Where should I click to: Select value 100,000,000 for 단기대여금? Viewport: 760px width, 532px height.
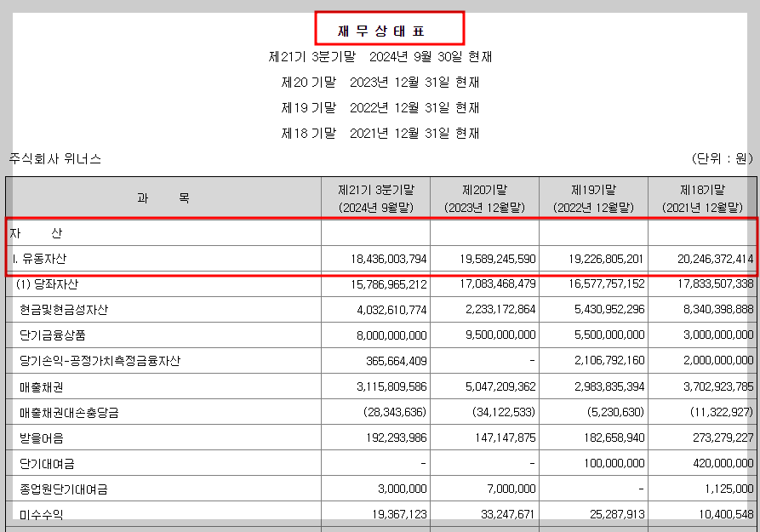pos(614,464)
